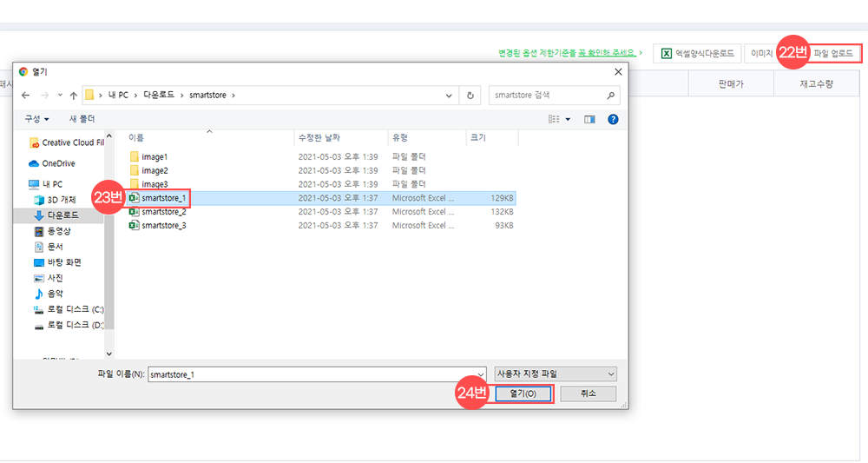This screenshot has width=868, height=463.
Task: Click the 새 폴더 toolbar item
Action: click(81, 119)
